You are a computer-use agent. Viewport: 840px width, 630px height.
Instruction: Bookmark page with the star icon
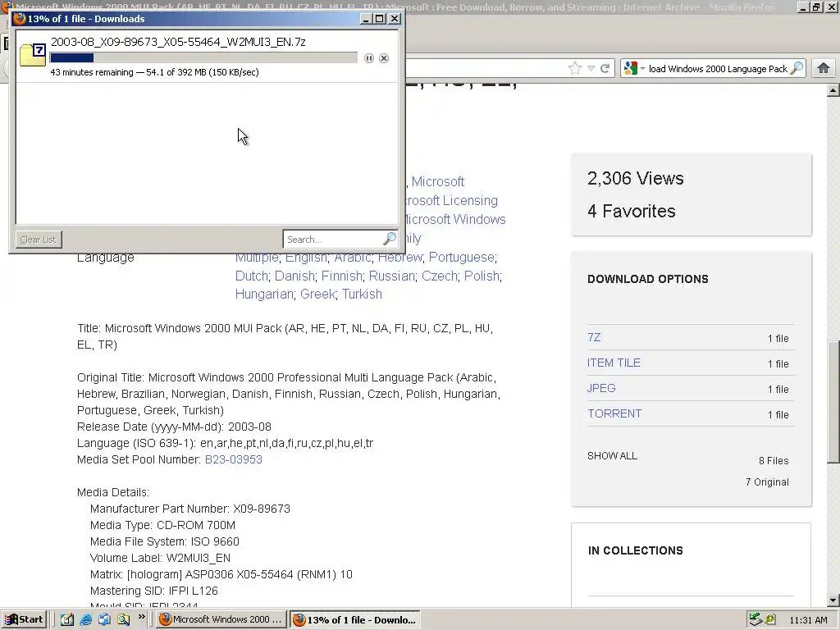[x=575, y=69]
